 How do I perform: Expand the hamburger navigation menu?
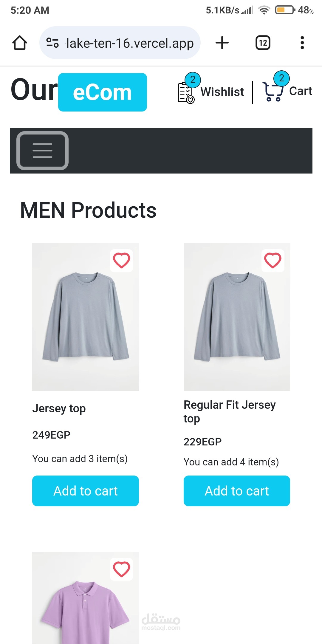[x=42, y=151]
